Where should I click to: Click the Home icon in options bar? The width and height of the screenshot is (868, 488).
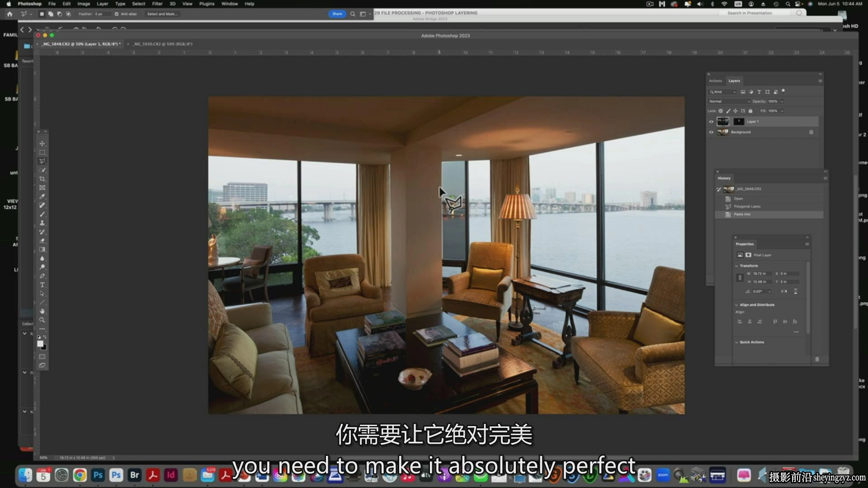point(9,14)
